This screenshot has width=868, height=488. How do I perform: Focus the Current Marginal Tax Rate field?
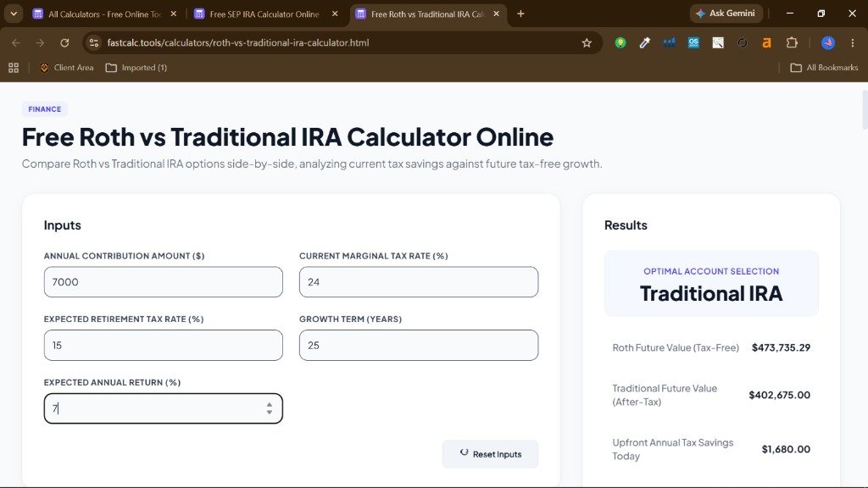pos(419,282)
